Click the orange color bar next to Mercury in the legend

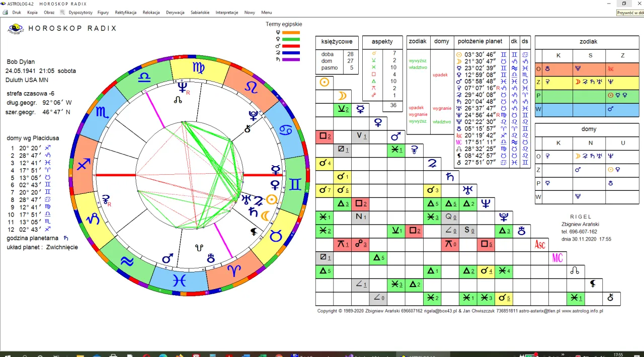point(291,33)
